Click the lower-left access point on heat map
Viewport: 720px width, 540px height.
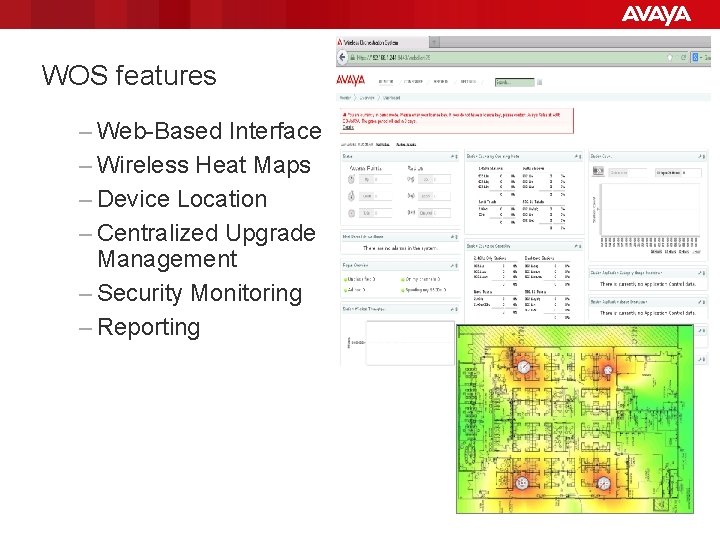(522, 482)
